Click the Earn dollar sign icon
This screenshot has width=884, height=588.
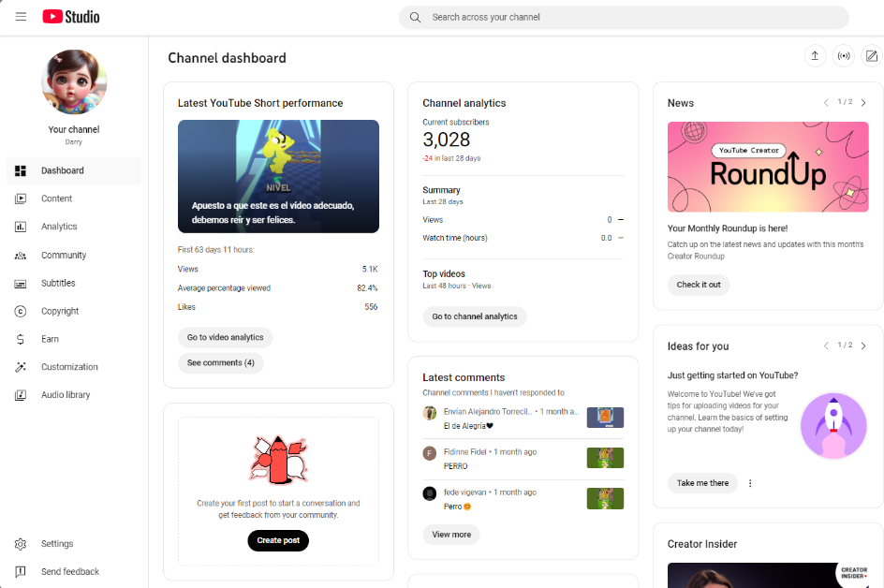(21, 339)
